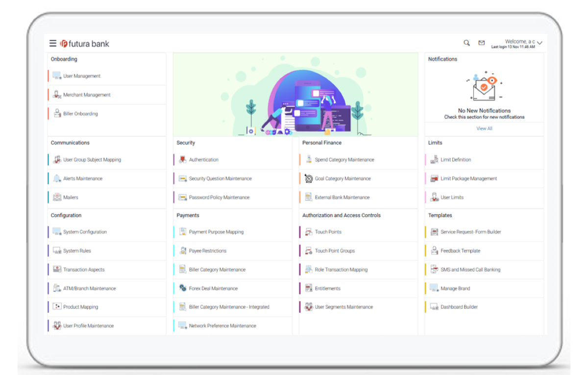Click the Goal Category Maintenance target icon

pyautogui.click(x=309, y=178)
